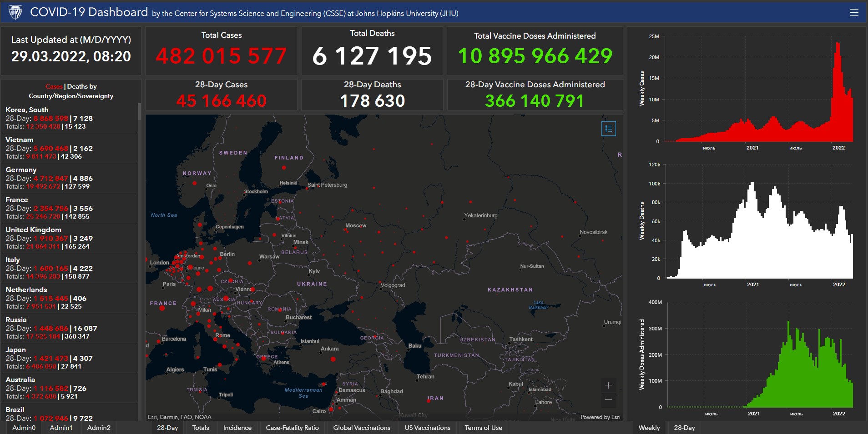
Task: Click the Johns Hopkins shield logo
Action: point(15,12)
